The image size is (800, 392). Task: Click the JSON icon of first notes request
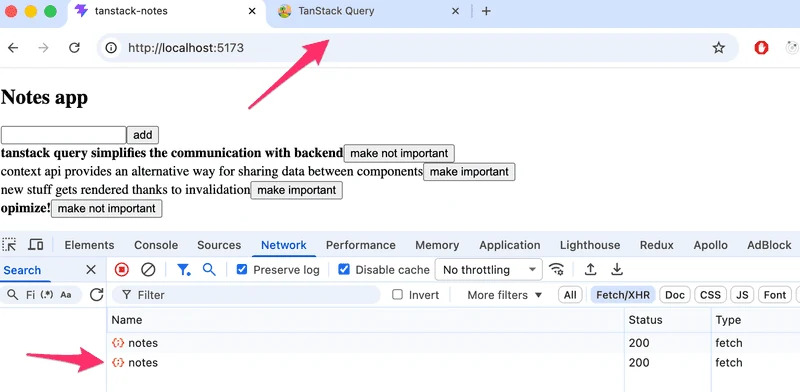[x=118, y=343]
